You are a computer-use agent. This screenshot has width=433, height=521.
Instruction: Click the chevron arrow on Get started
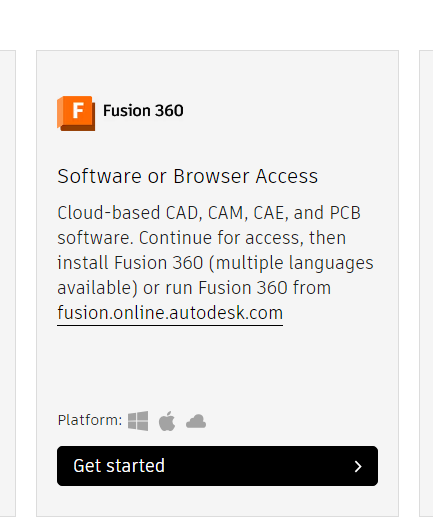click(x=358, y=466)
